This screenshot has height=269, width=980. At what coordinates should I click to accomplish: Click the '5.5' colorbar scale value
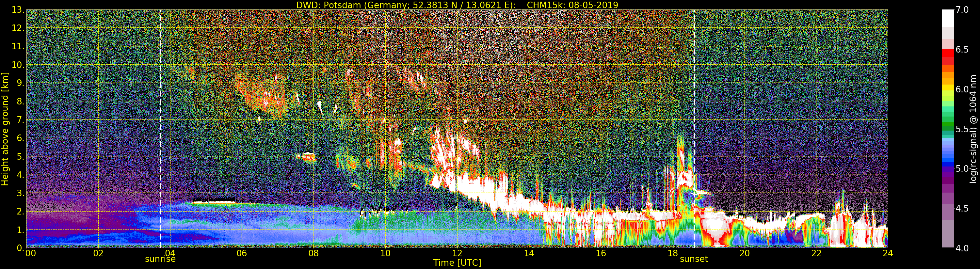962,129
